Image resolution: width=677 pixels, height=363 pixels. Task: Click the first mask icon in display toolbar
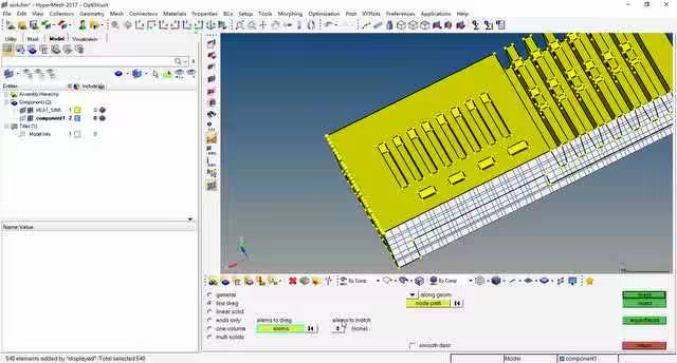point(213,281)
